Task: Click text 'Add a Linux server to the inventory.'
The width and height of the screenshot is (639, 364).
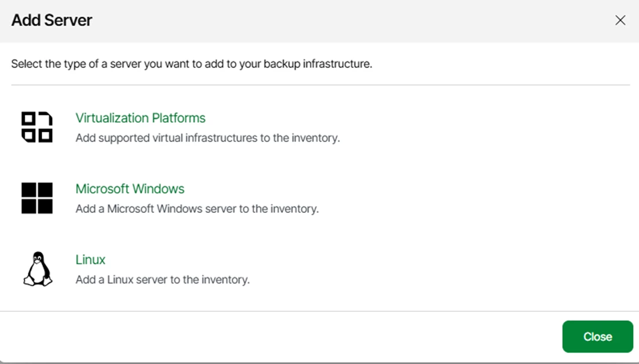Action: (162, 280)
